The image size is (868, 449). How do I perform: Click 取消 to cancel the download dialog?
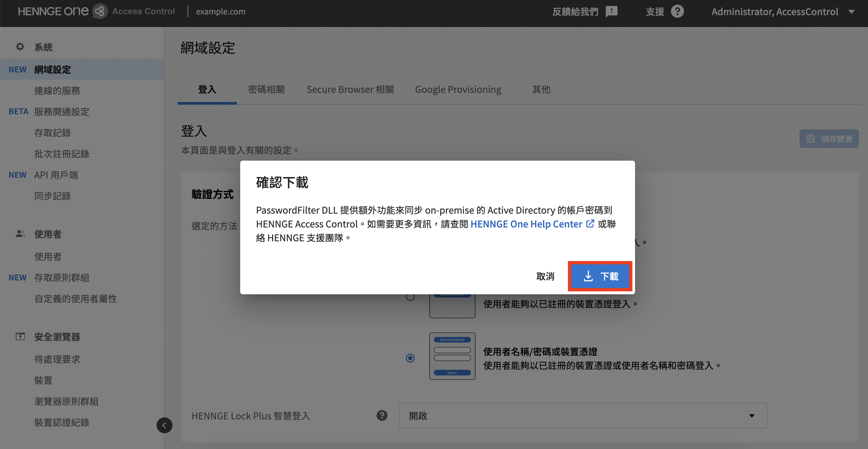[x=545, y=276]
